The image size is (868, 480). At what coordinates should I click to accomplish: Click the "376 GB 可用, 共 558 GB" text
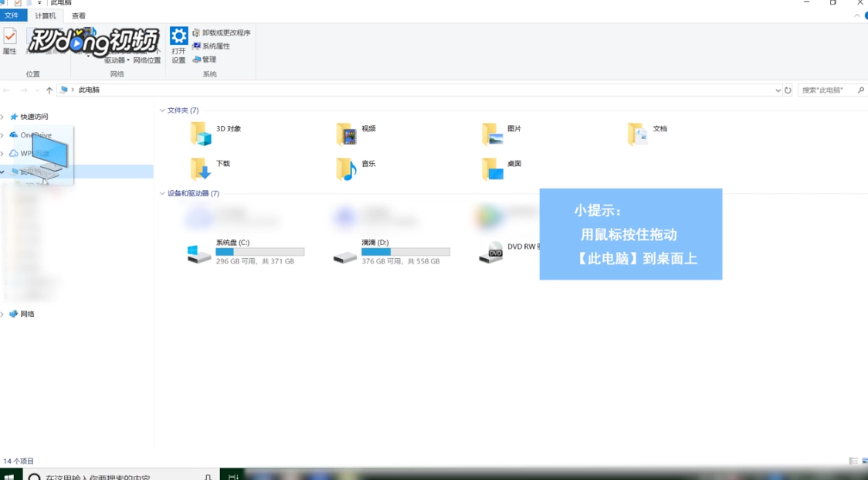tap(401, 261)
